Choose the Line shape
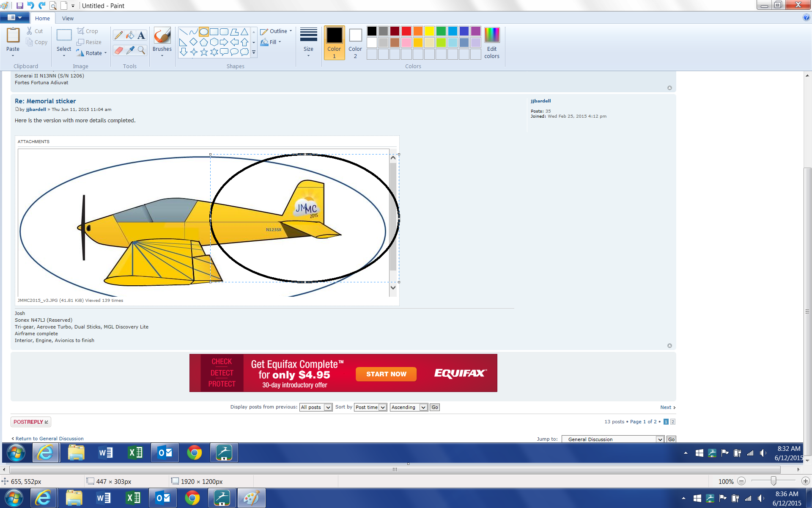 pos(183,32)
